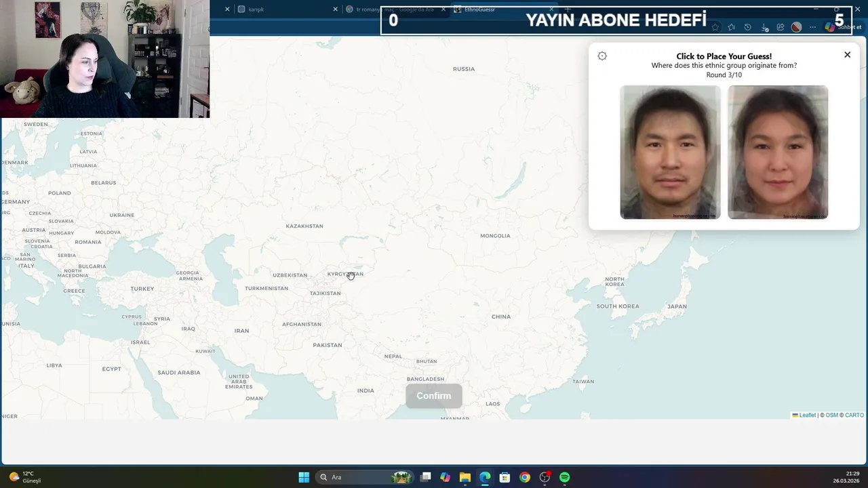Image resolution: width=868 pixels, height=488 pixels.
Task: Place guess on NORTH KOREA map label
Action: coord(614,282)
